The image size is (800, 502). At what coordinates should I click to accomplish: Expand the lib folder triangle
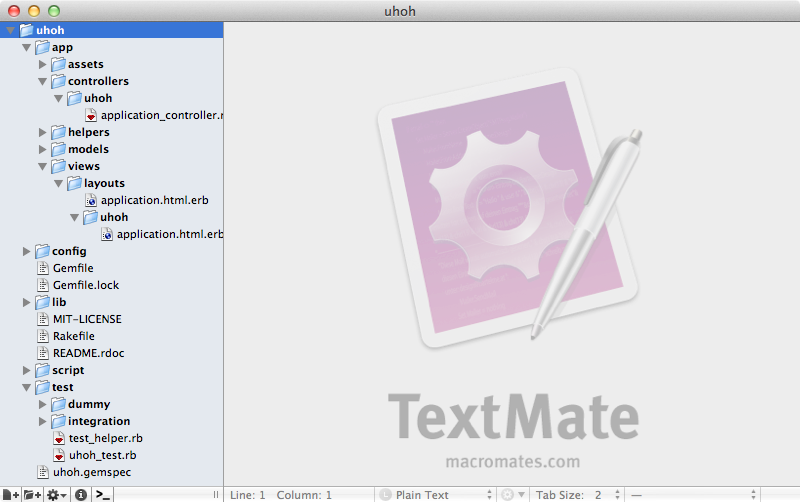point(27,302)
